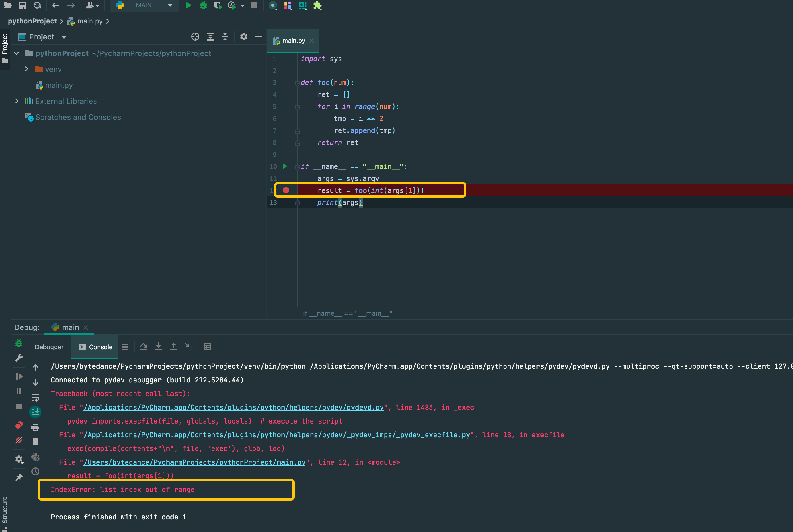Toggle the vertical Project sidebar tab
793x532 pixels.
tap(5, 48)
